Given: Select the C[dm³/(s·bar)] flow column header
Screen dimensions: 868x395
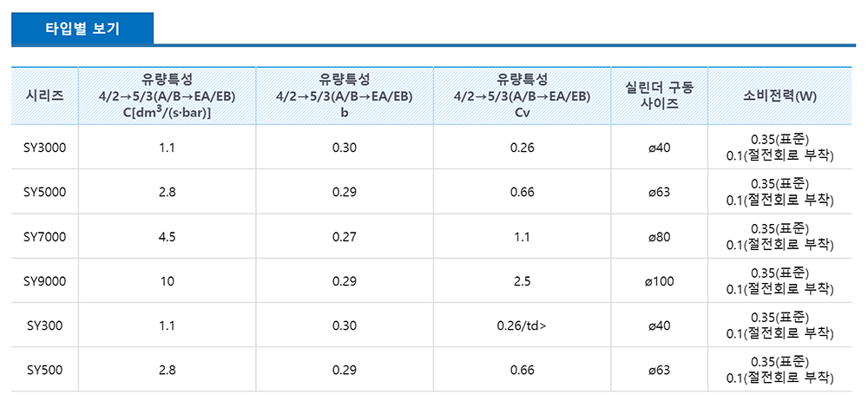Looking at the screenshot, I should (x=168, y=95).
